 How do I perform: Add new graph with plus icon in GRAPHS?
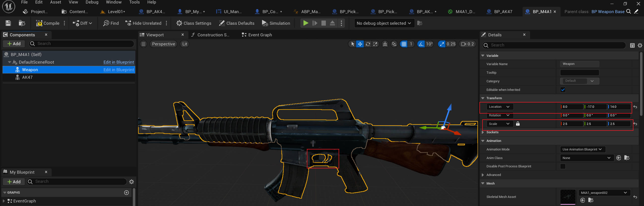(x=126, y=193)
